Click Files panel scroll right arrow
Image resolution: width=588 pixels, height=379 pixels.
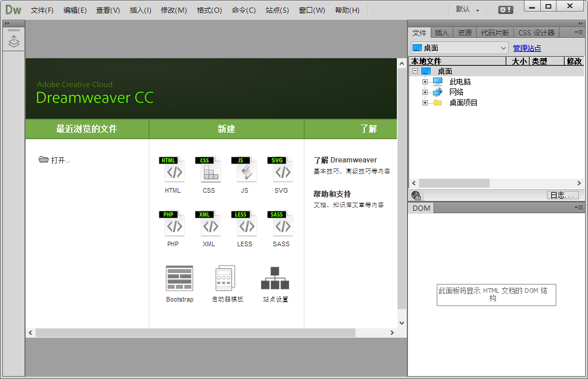[x=579, y=183]
